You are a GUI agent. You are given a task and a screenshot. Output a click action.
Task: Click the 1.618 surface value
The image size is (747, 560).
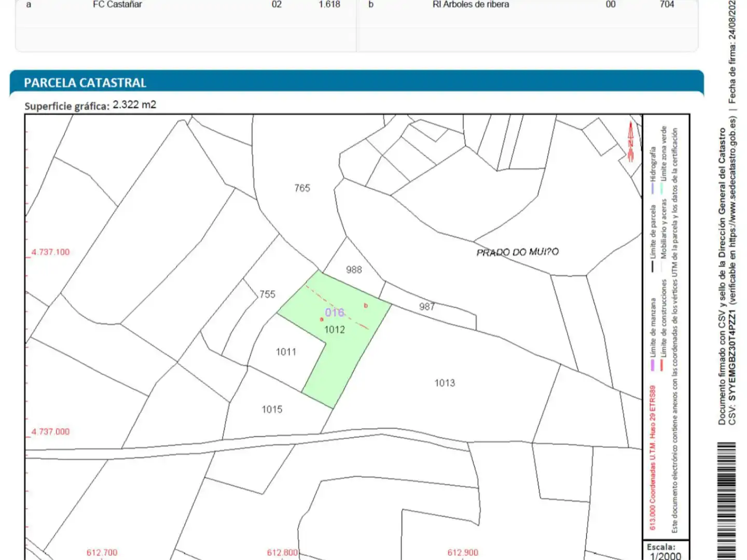tap(329, 5)
